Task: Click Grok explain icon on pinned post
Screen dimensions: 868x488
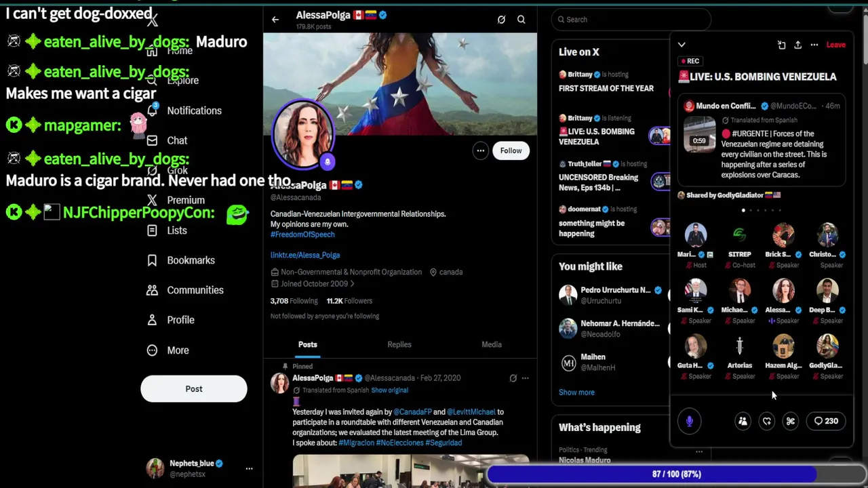Action: pyautogui.click(x=513, y=378)
